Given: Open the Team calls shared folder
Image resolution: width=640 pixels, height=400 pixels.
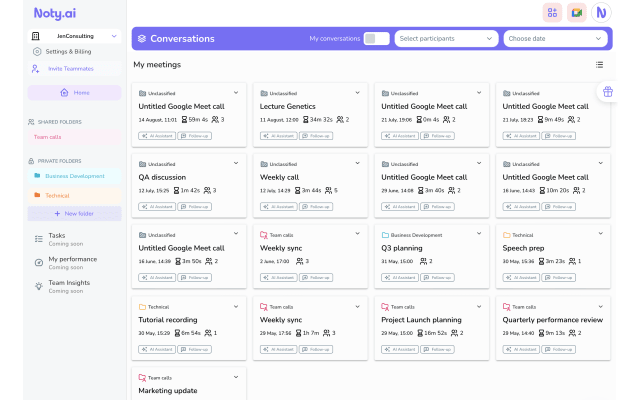Looking at the screenshot, I should pos(74,137).
